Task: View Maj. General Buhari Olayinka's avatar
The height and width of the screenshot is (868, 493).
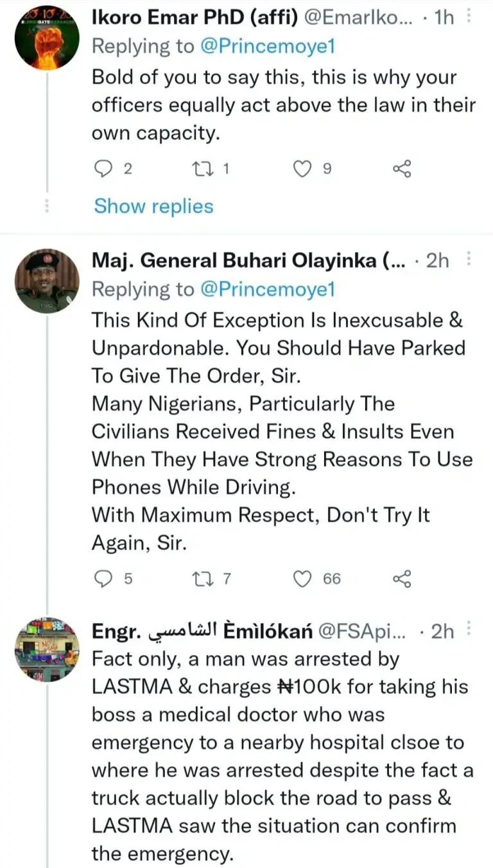Action: (47, 281)
